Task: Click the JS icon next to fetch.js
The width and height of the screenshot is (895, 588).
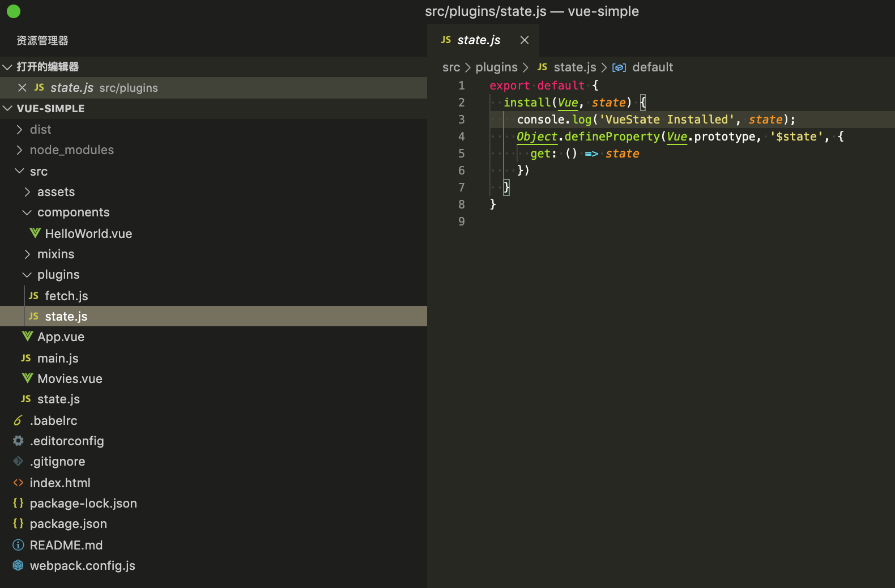Action: click(x=33, y=296)
